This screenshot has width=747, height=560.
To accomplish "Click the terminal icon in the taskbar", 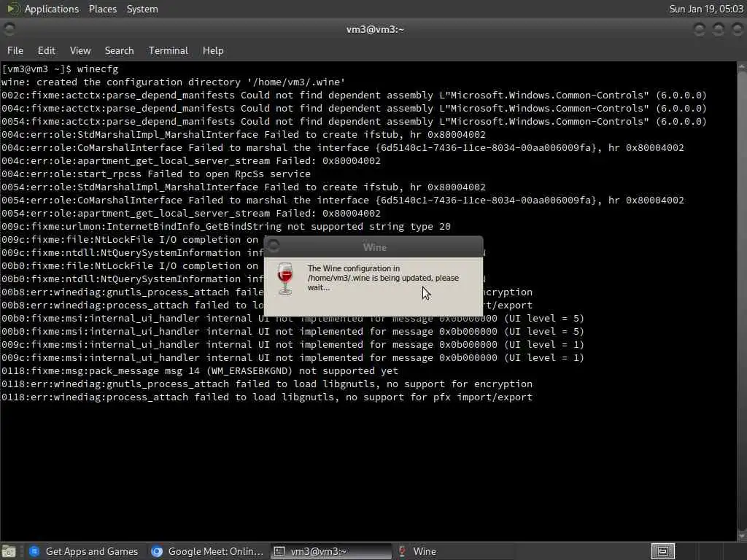I will click(x=279, y=551).
